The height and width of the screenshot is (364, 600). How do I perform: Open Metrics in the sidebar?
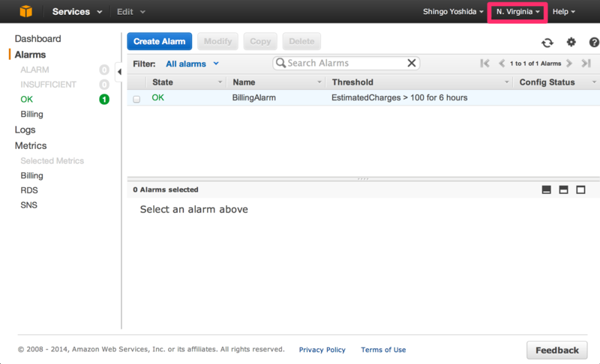click(x=31, y=145)
